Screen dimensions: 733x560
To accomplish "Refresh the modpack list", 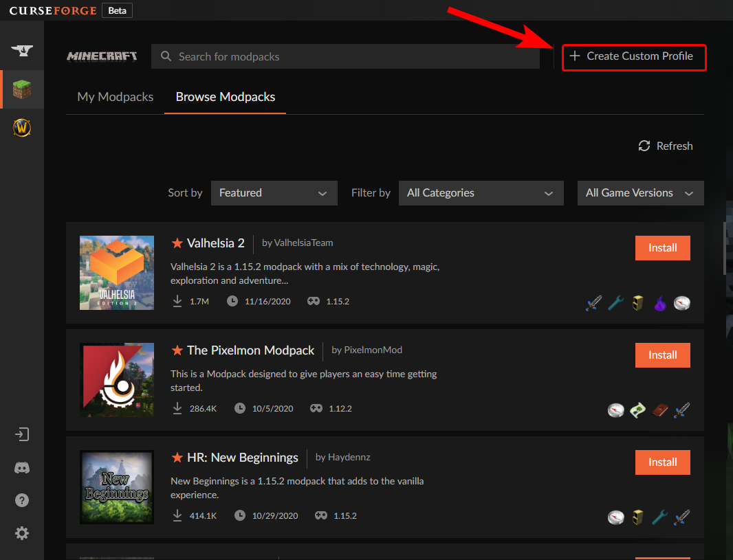I will pyautogui.click(x=664, y=146).
